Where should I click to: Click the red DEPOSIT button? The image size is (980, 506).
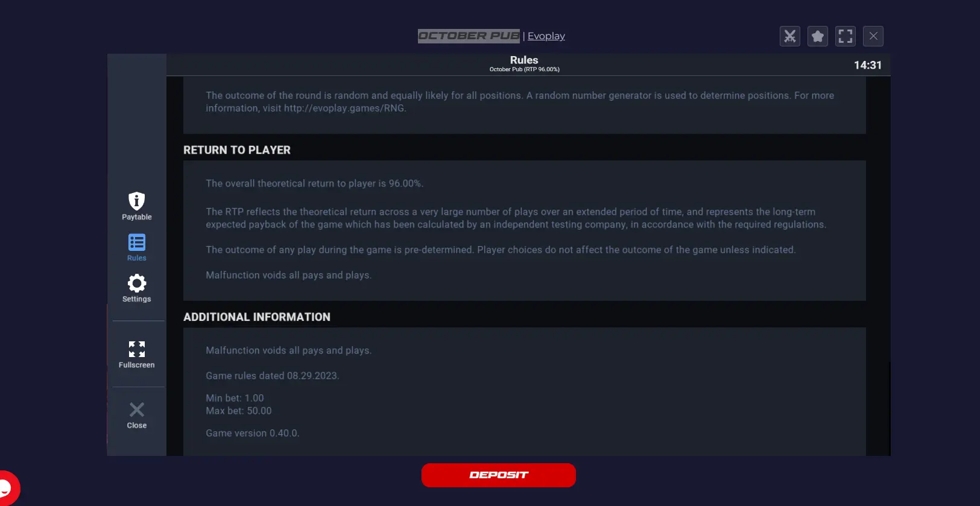coord(499,475)
